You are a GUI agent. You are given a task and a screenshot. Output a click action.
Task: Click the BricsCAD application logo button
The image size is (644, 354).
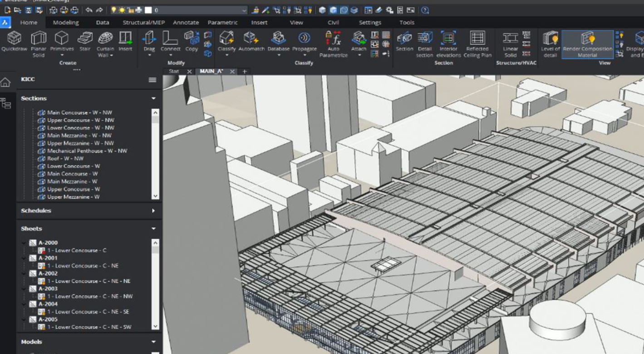(5, 22)
